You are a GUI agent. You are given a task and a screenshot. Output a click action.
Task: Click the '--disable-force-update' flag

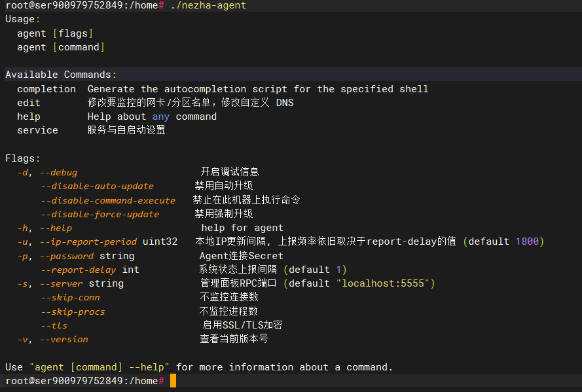(100, 215)
